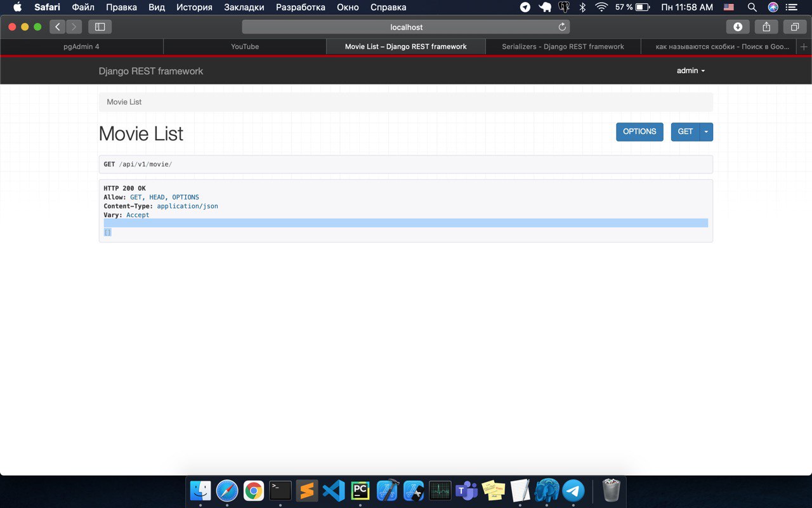Image resolution: width=812 pixels, height=508 pixels.
Task: Open Finder from the Dock
Action: [201, 490]
